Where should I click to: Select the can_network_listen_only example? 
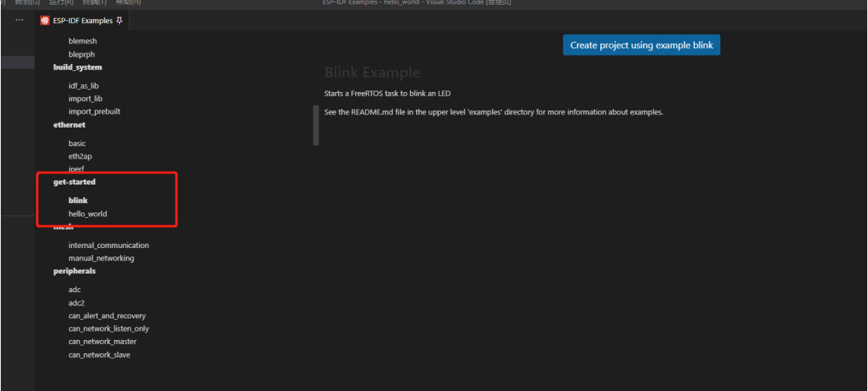click(108, 328)
